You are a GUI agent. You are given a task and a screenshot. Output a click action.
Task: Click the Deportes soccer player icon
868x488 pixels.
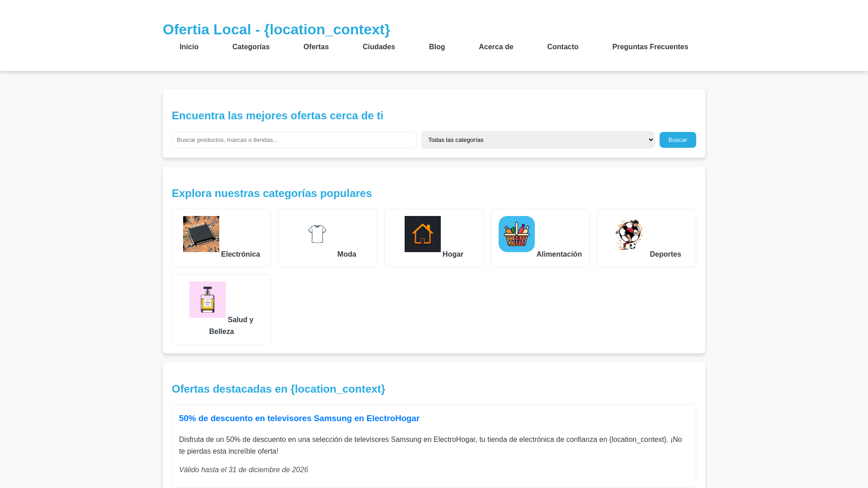630,234
